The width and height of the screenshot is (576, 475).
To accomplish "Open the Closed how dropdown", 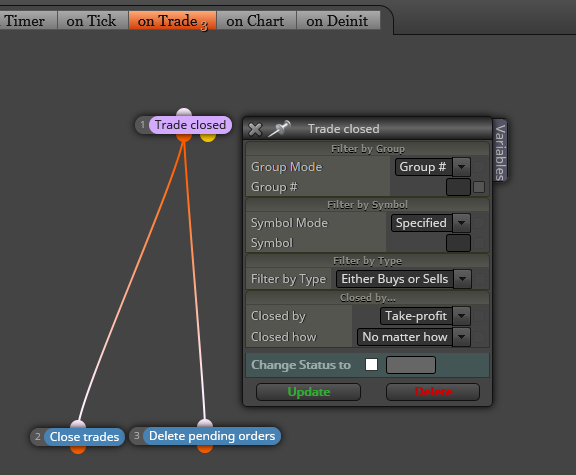I will coord(414,337).
